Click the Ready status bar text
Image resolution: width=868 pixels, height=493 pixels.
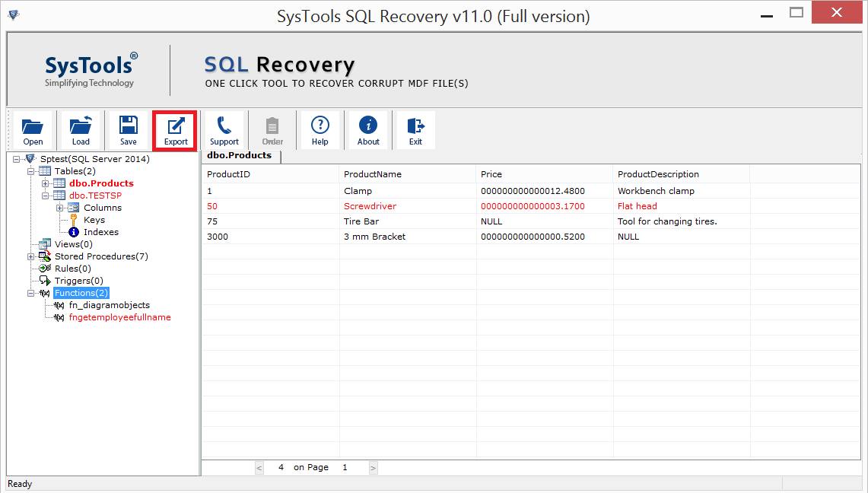tap(20, 484)
